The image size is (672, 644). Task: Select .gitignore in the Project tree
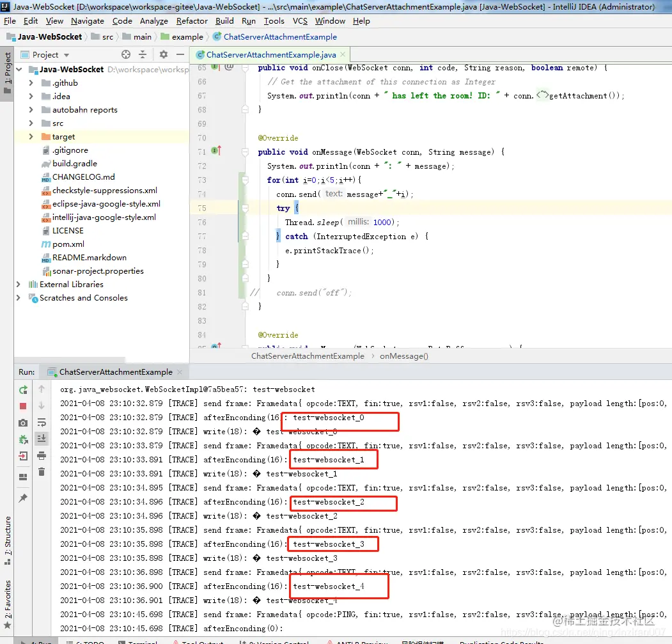(x=70, y=150)
